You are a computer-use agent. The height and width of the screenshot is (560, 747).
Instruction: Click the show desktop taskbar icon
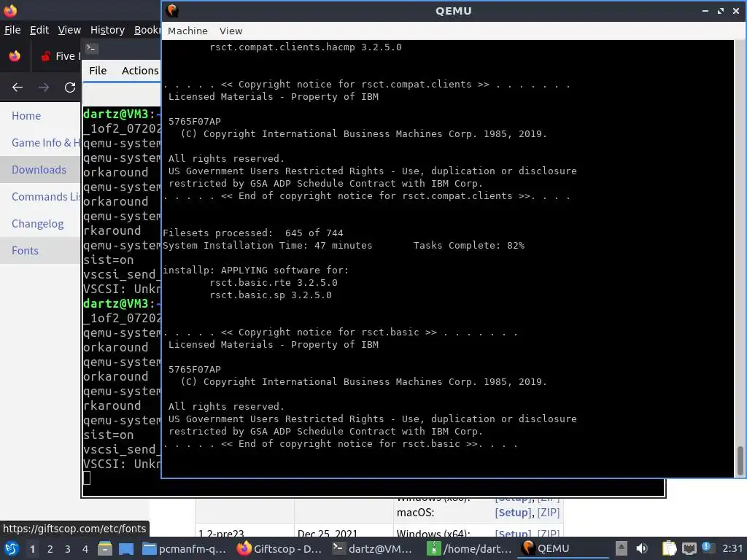click(126, 549)
